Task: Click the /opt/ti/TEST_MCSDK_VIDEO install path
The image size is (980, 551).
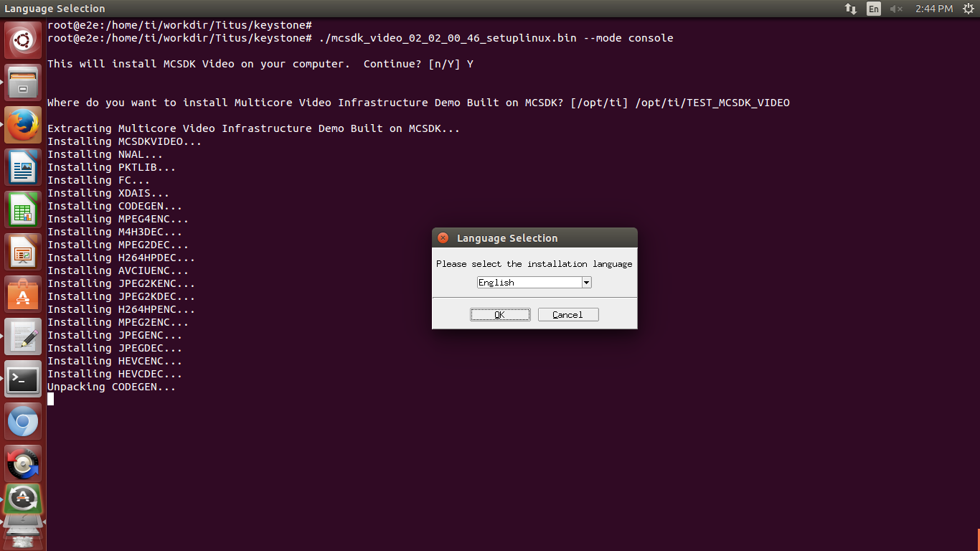Action: 712,103
